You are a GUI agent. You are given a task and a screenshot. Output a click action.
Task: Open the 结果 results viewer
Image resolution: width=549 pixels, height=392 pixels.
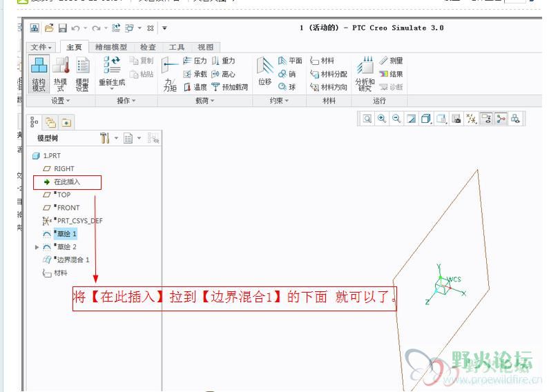tap(391, 74)
